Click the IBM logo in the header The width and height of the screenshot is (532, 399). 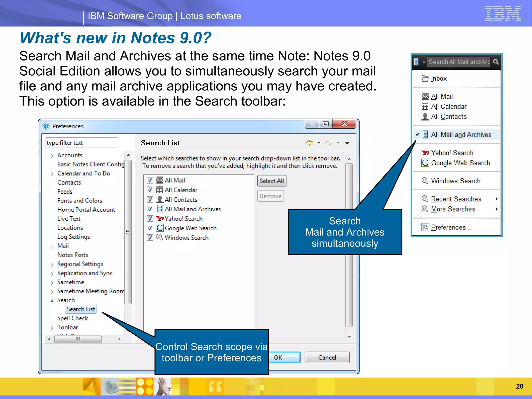coord(503,13)
